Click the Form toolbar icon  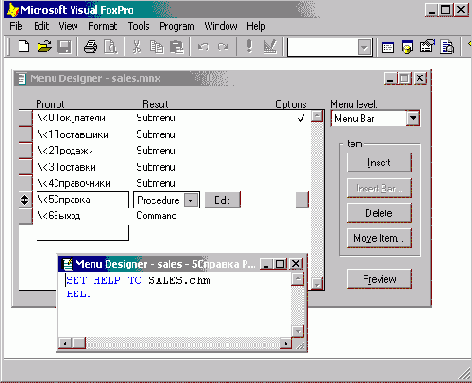tap(427, 46)
